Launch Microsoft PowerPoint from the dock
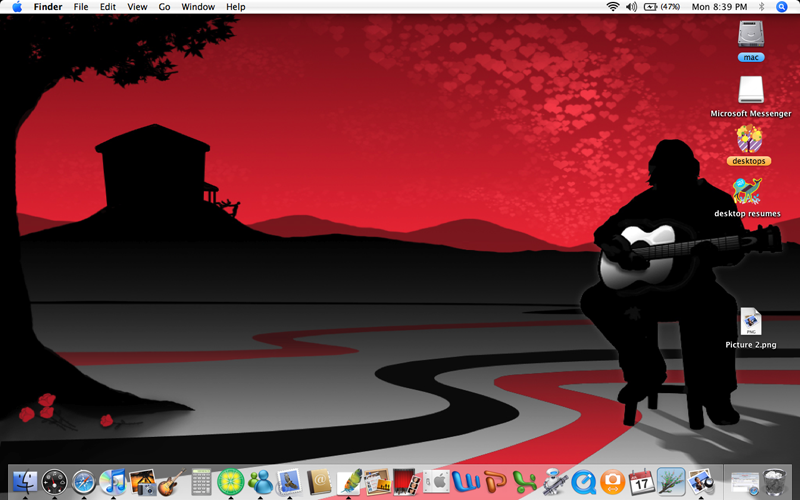This screenshot has width=800, height=500. tap(495, 482)
